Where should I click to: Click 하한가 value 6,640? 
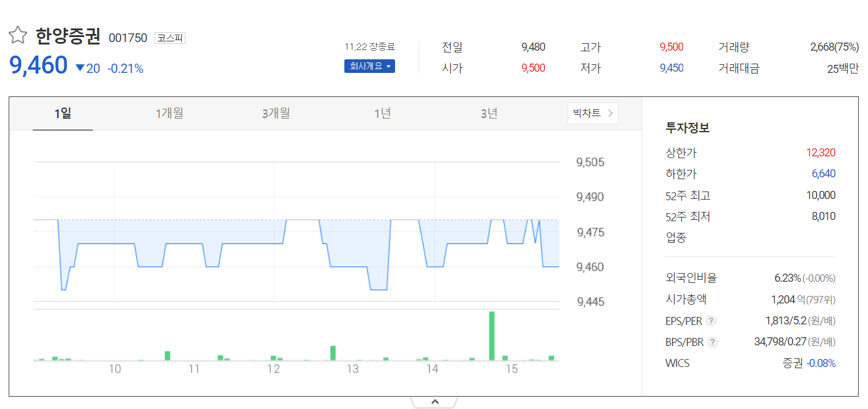(823, 174)
